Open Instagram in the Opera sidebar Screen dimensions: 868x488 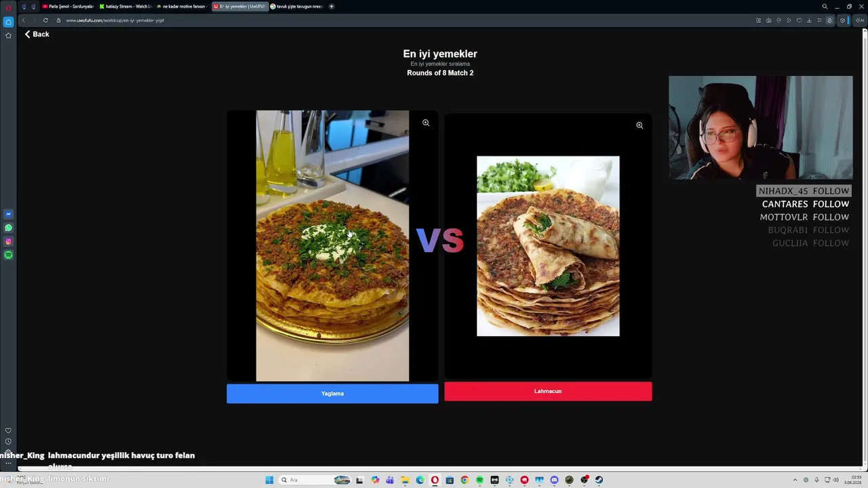(8, 241)
